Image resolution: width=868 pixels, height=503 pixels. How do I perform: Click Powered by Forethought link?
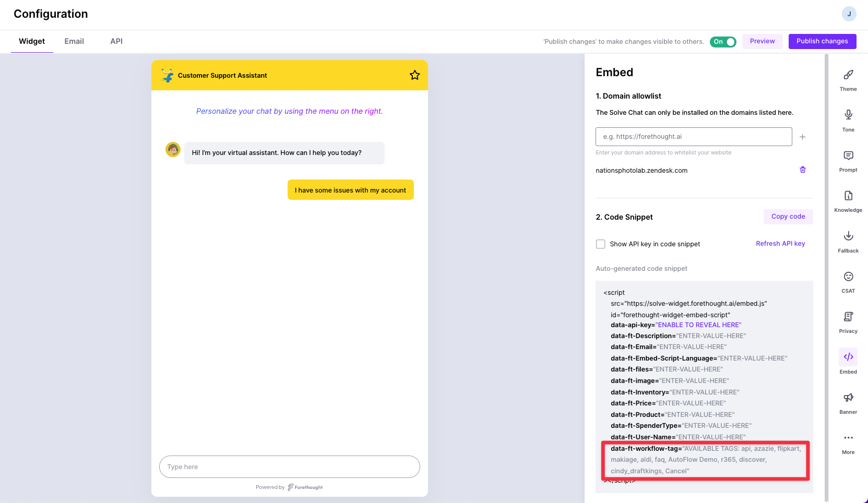289,487
